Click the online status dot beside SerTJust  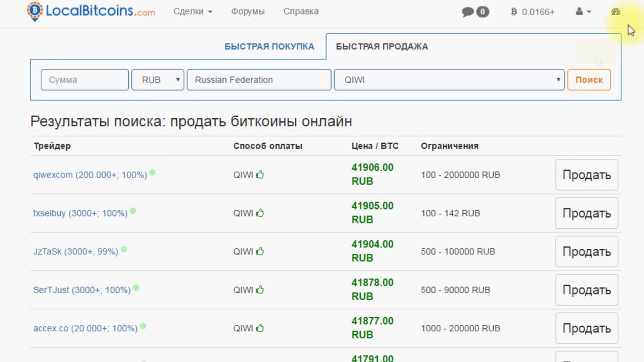point(136,288)
